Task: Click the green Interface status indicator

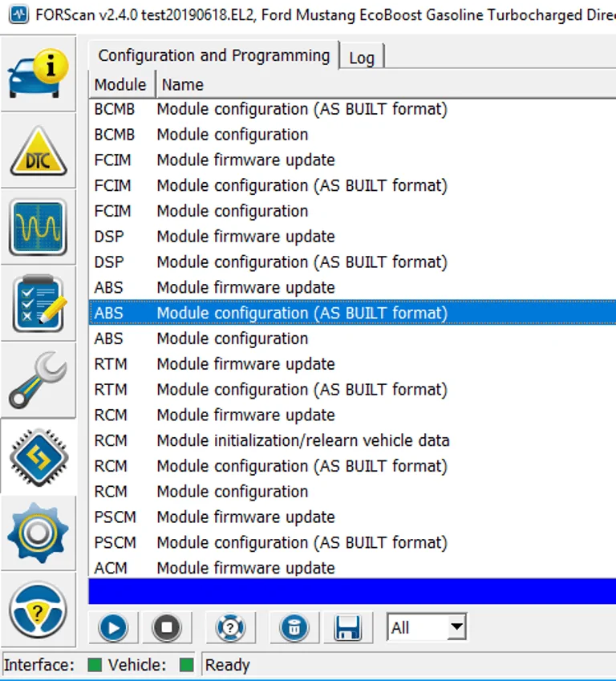Action: point(95,664)
